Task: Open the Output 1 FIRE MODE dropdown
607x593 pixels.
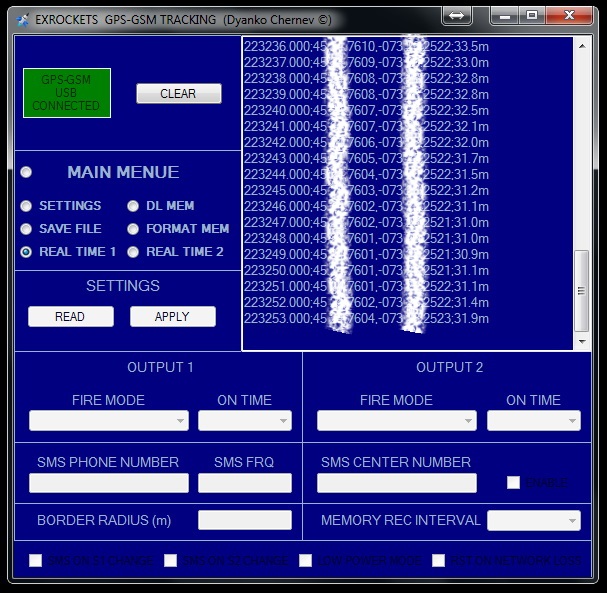Action: [109, 421]
